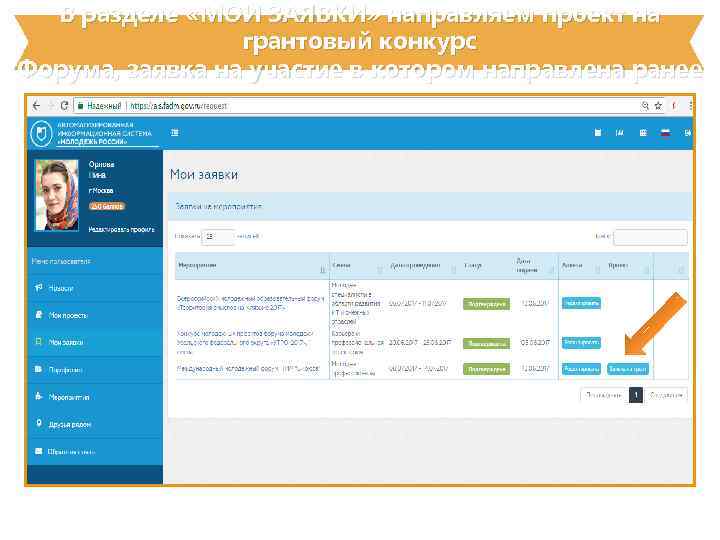Open the browser three-dot menu
Screen dimensions: 720x540
tap(690, 106)
